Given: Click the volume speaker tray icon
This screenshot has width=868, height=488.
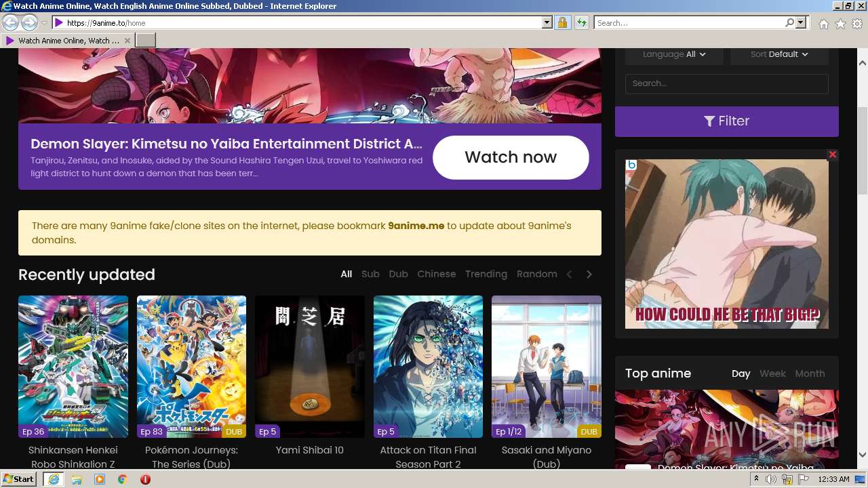Looking at the screenshot, I should tap(771, 479).
